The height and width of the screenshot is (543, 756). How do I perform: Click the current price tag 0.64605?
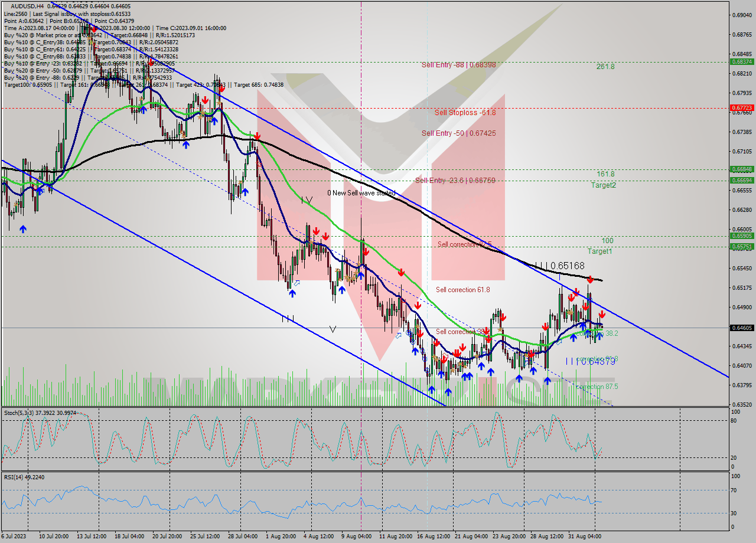click(741, 328)
